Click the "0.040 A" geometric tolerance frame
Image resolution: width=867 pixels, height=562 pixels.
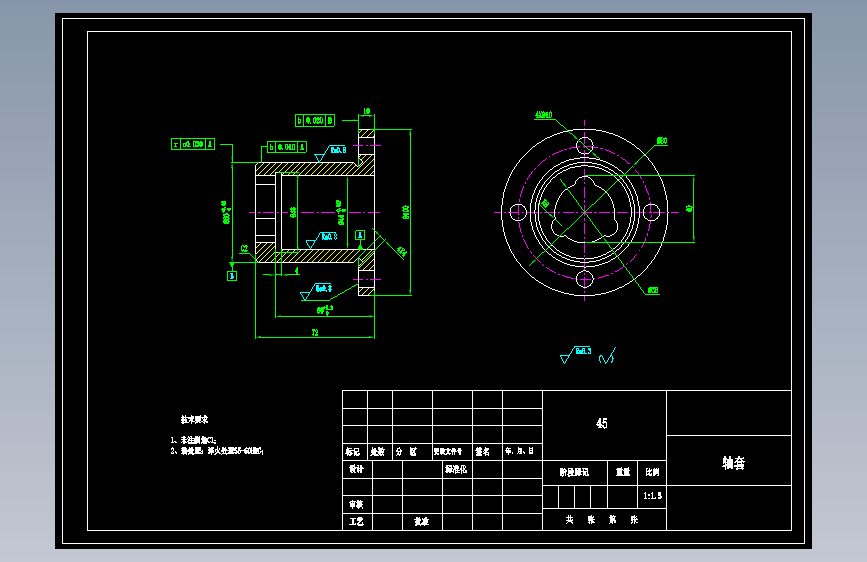(287, 147)
